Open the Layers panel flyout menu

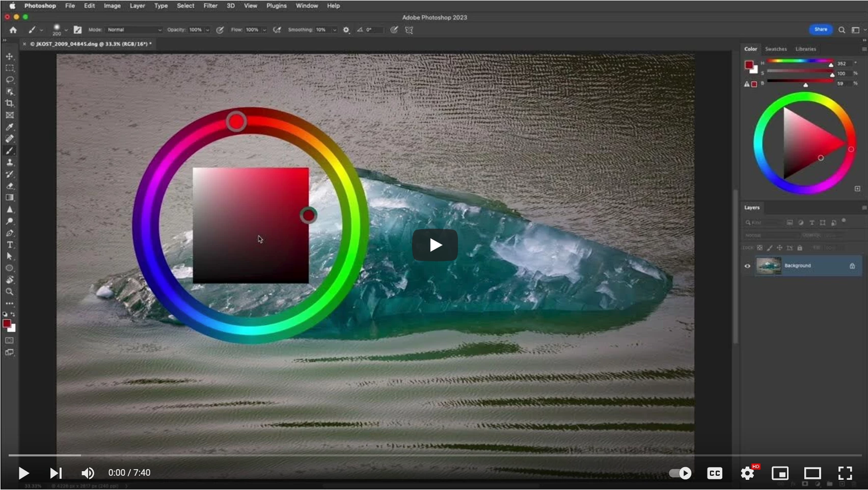click(864, 208)
